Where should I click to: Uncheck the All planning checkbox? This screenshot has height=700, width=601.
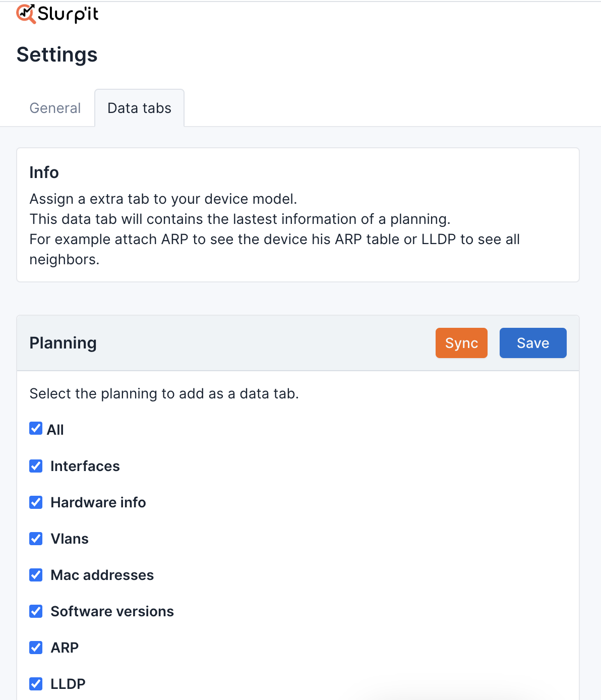pyautogui.click(x=35, y=428)
